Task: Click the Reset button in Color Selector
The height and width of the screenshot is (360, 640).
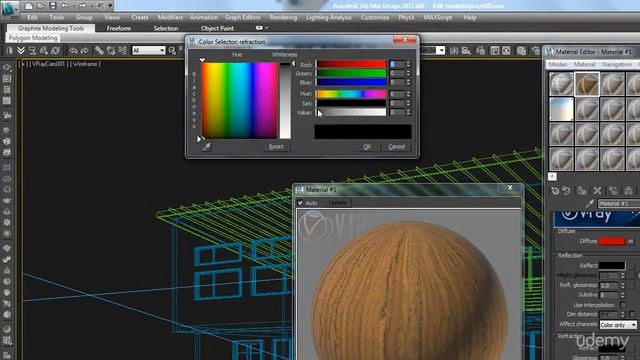Action: (x=276, y=147)
